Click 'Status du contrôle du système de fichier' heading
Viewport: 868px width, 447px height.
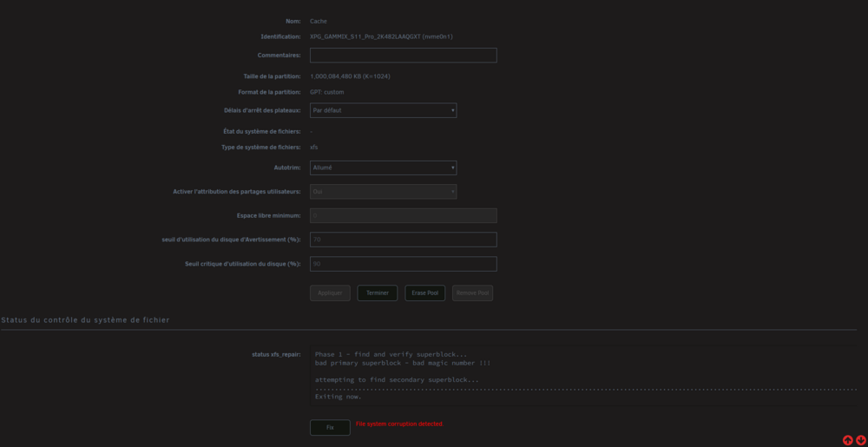point(85,320)
